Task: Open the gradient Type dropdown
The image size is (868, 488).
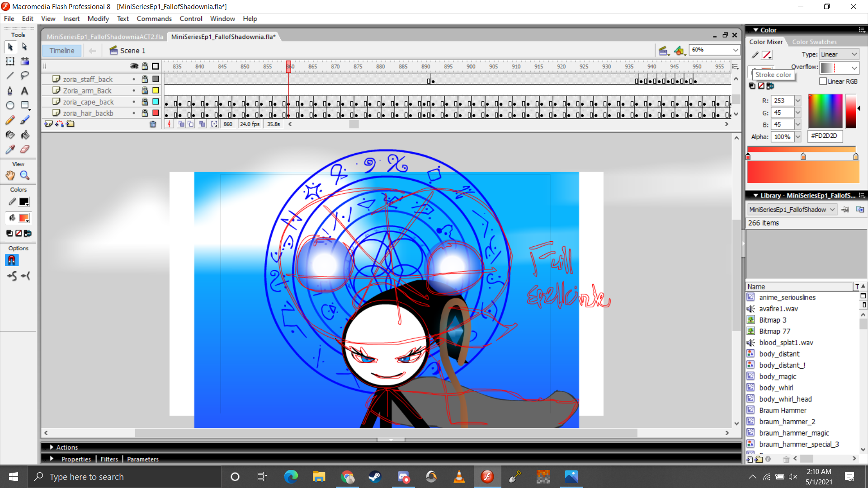Action: point(854,54)
